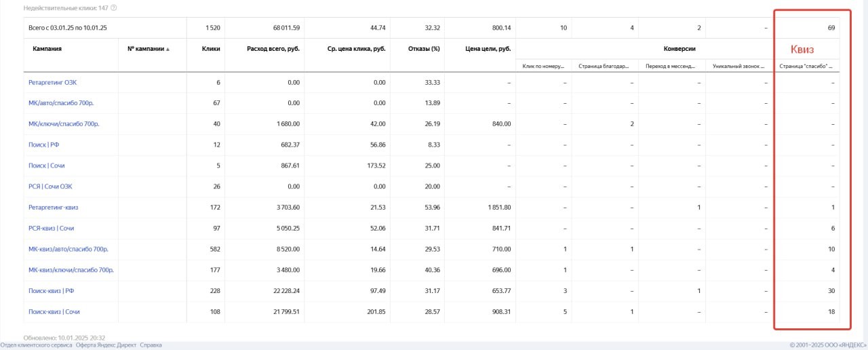Click clicks value 582
This screenshot has height=350, width=868.
point(215,249)
